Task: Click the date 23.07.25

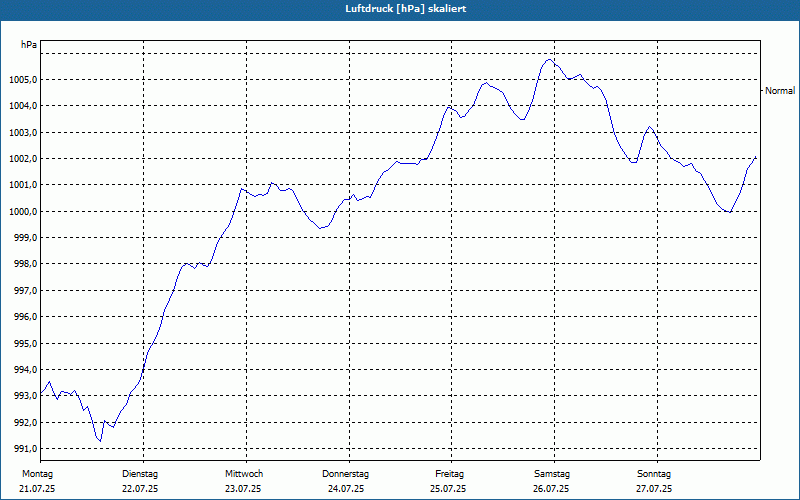Action: coord(243,489)
